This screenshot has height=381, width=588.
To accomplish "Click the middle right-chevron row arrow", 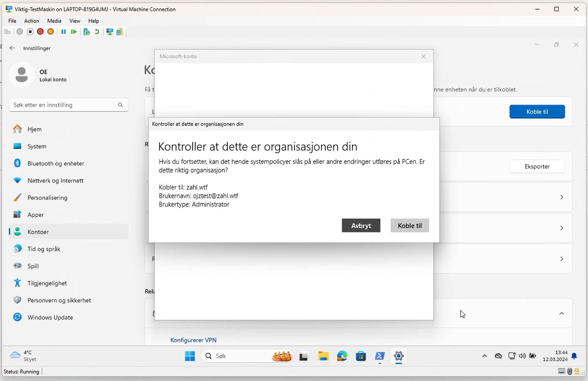I will coord(562,228).
